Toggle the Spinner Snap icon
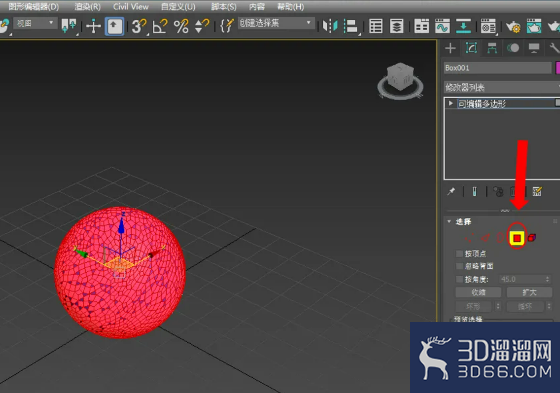Viewport: 560px width, 393px height. tap(202, 26)
